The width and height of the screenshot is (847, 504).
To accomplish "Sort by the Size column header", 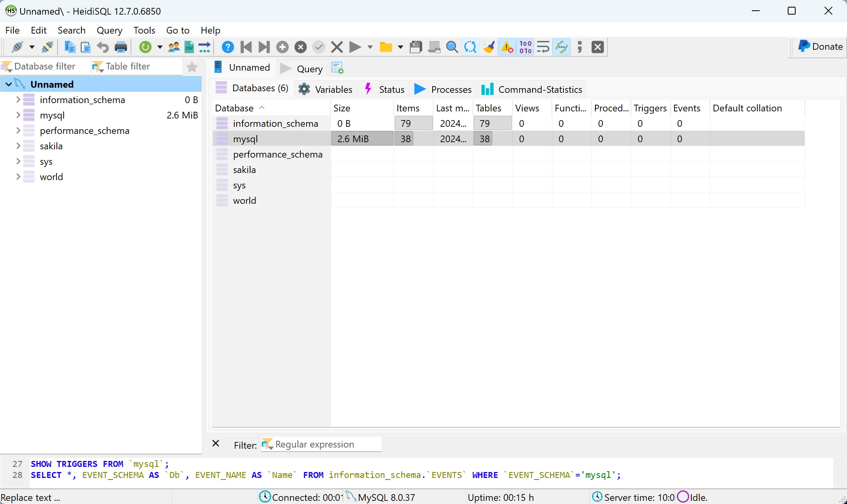I will point(362,108).
